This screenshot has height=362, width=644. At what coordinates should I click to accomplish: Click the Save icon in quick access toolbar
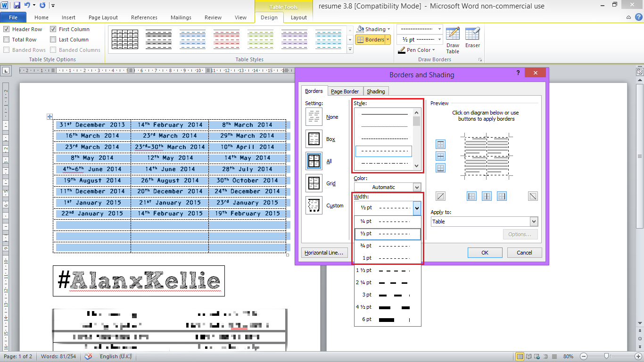[17, 6]
